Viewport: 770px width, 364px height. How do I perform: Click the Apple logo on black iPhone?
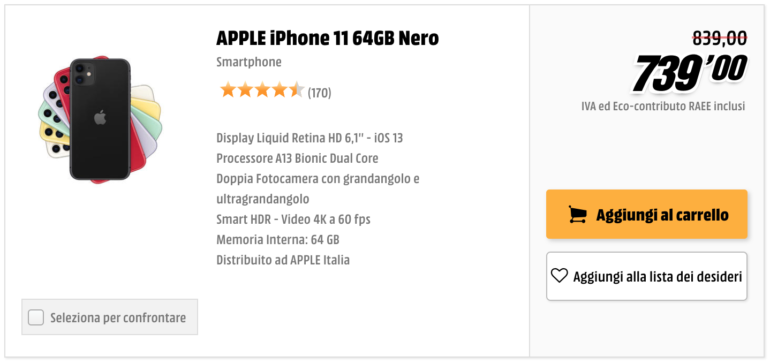pos(100,118)
